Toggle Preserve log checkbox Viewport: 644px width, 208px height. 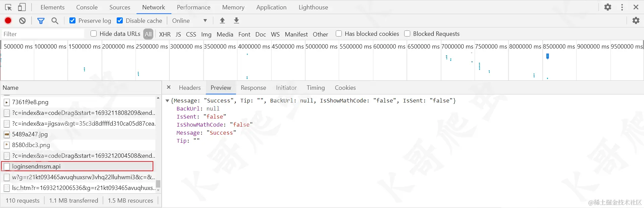point(72,20)
